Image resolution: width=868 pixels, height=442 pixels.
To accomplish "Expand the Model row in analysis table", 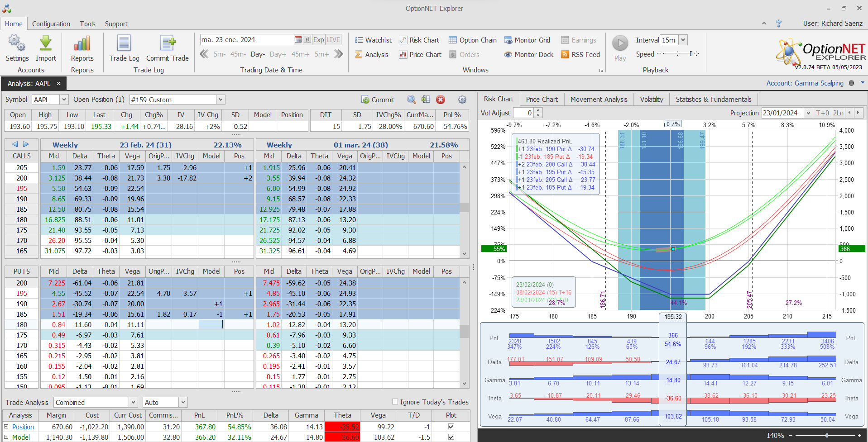I will (6, 437).
